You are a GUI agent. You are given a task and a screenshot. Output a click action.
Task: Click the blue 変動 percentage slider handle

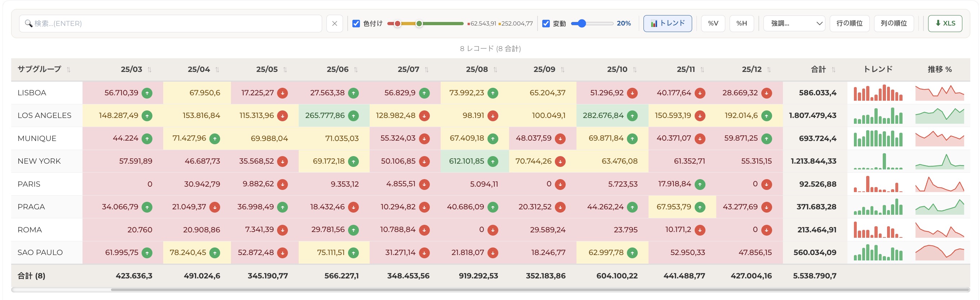582,23
